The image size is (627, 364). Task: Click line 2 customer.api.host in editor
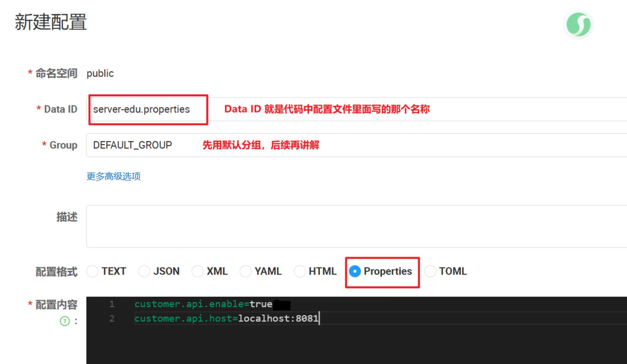[x=226, y=318]
